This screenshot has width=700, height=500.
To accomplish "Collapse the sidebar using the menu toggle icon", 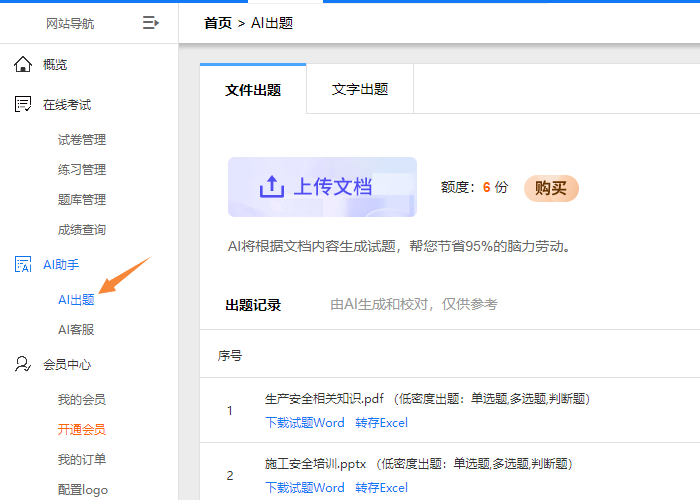I will click(x=150, y=22).
